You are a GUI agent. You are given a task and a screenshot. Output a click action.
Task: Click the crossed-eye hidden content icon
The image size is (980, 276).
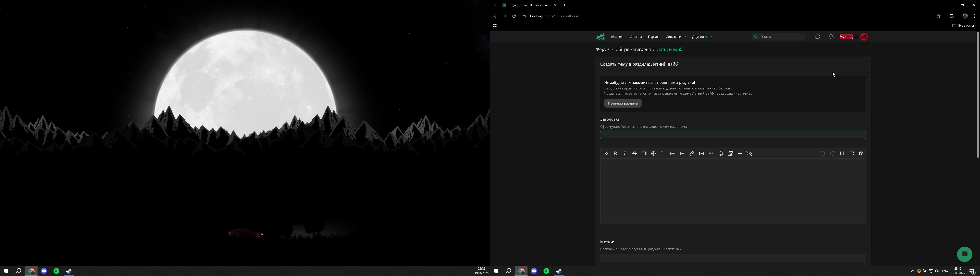pyautogui.click(x=750, y=154)
